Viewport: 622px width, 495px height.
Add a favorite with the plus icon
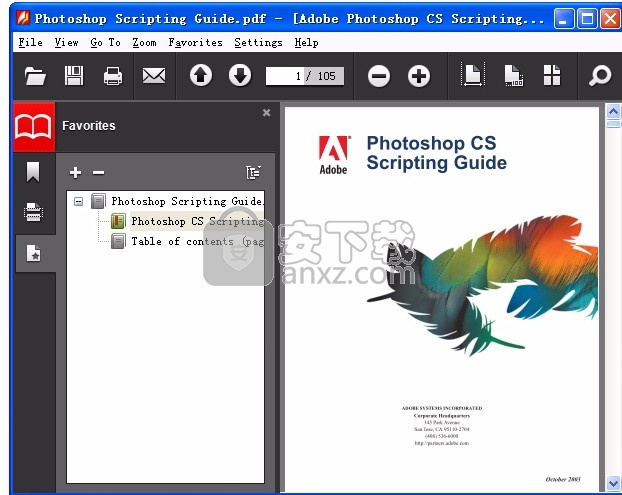(75, 173)
